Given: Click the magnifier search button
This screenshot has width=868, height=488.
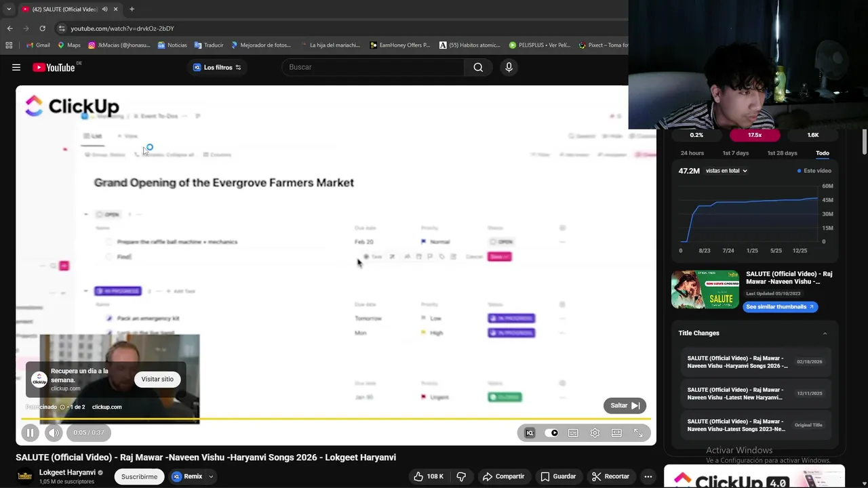Looking at the screenshot, I should pyautogui.click(x=478, y=67).
